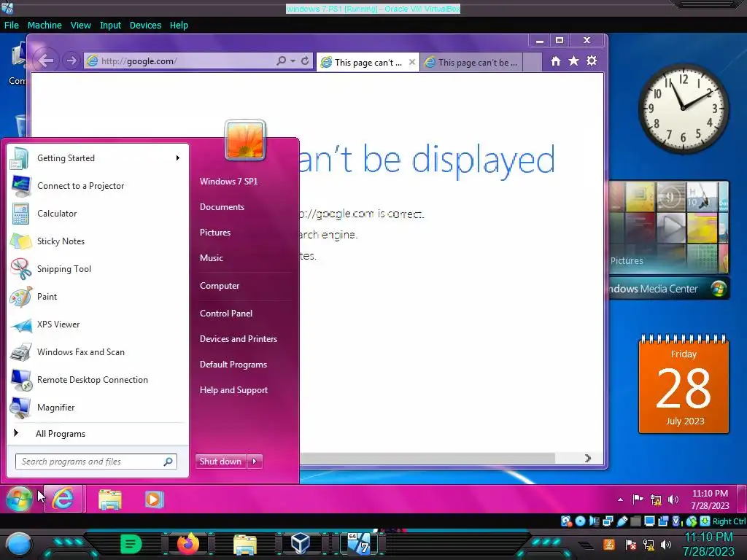This screenshot has height=560, width=747.
Task: Click the Action Center flag tray icon
Action: click(638, 499)
